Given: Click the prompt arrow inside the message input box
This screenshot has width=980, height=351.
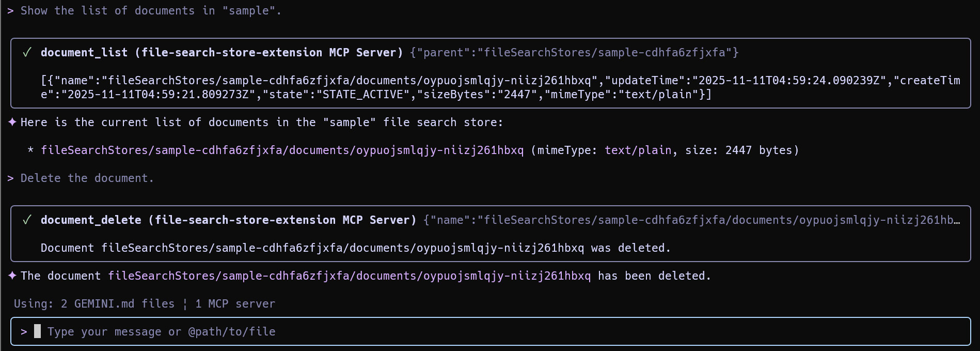Looking at the screenshot, I should point(24,332).
